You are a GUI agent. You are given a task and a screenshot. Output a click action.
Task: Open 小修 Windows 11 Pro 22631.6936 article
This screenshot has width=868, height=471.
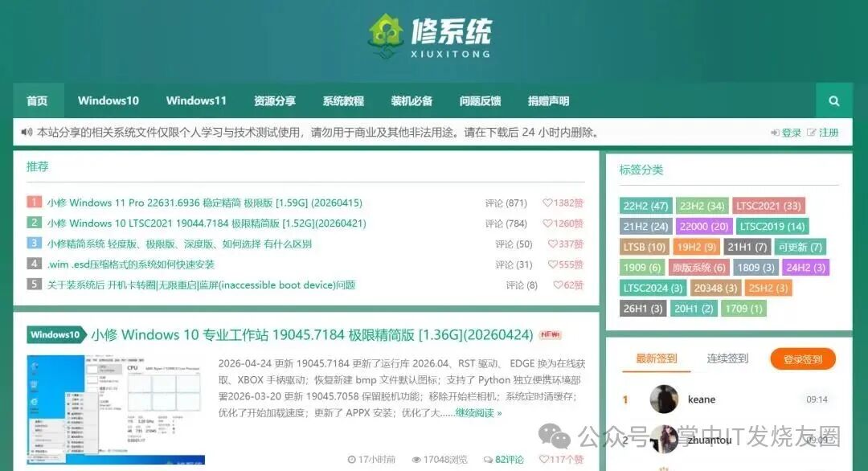pyautogui.click(x=205, y=203)
